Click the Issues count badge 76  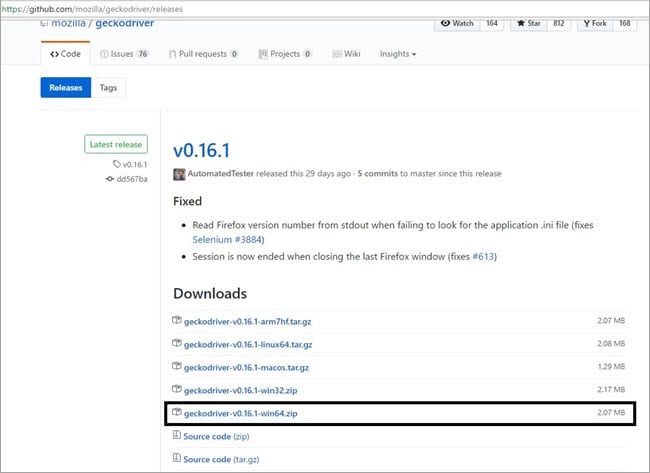(143, 54)
